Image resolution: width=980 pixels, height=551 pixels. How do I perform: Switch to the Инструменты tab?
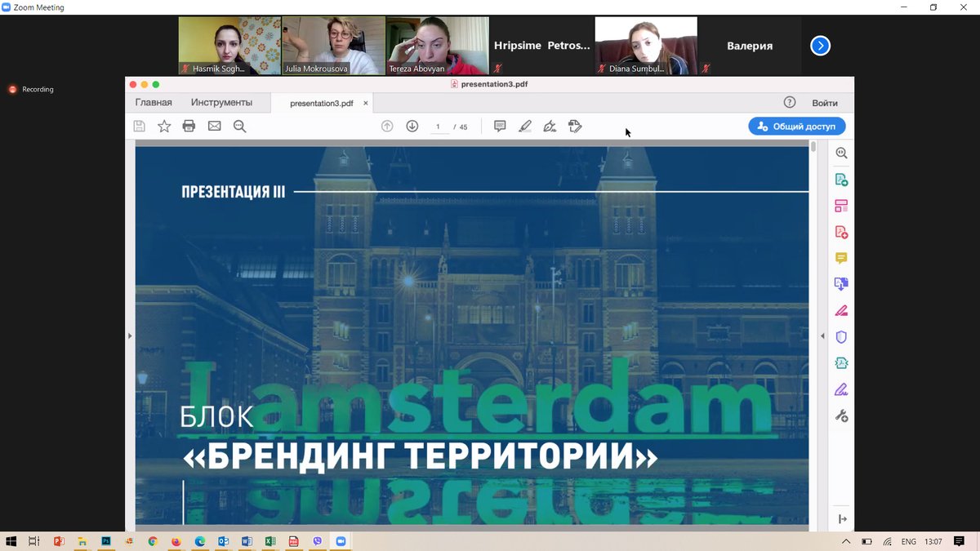coord(221,102)
